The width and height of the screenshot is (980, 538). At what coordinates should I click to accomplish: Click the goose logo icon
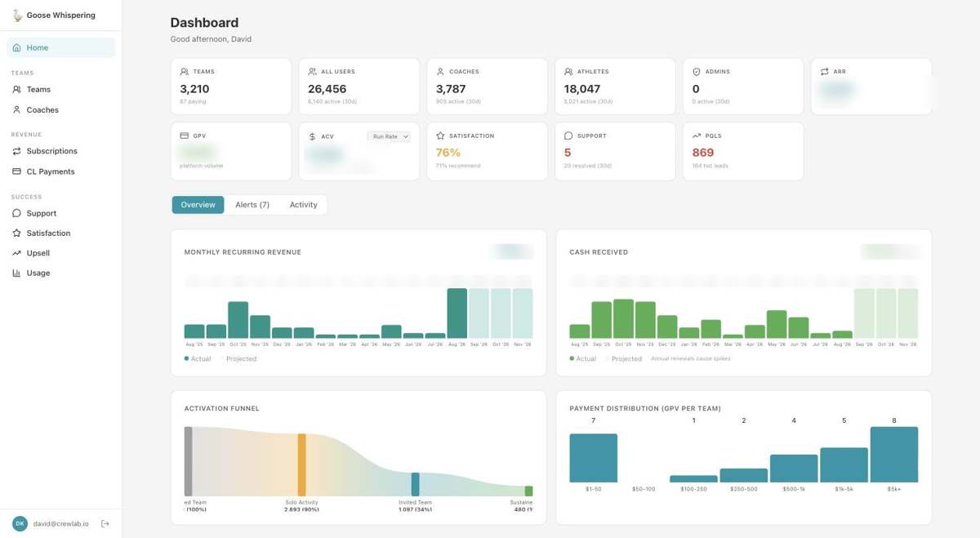17,15
